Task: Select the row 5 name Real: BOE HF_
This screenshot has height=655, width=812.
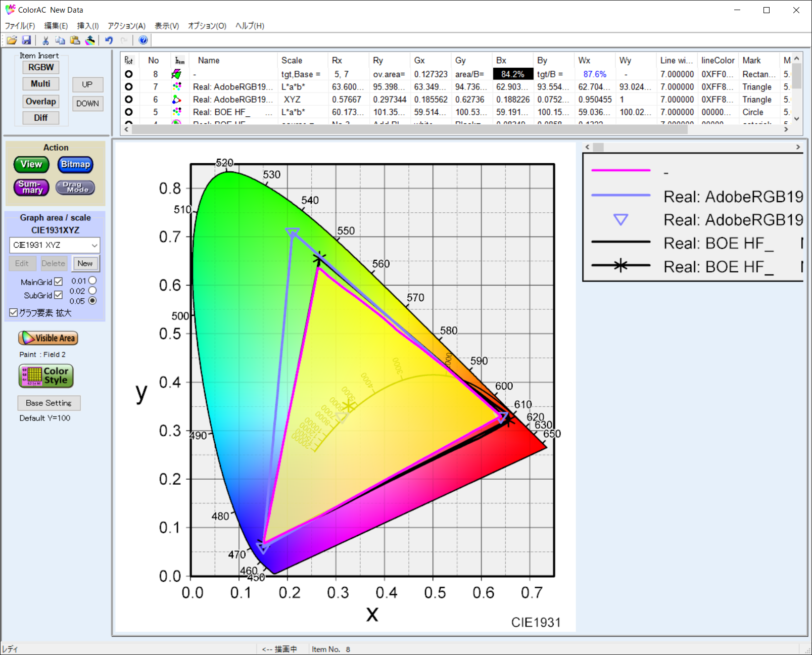Action: [222, 112]
